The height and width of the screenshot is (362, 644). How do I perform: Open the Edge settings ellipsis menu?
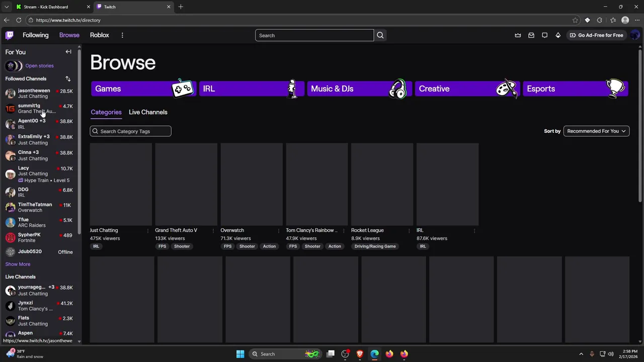coord(637,20)
